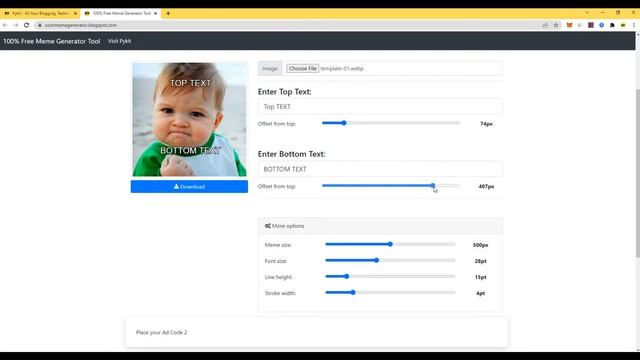Click the 4pt stroke width value
This screenshot has width=640, height=360.
pos(480,293)
